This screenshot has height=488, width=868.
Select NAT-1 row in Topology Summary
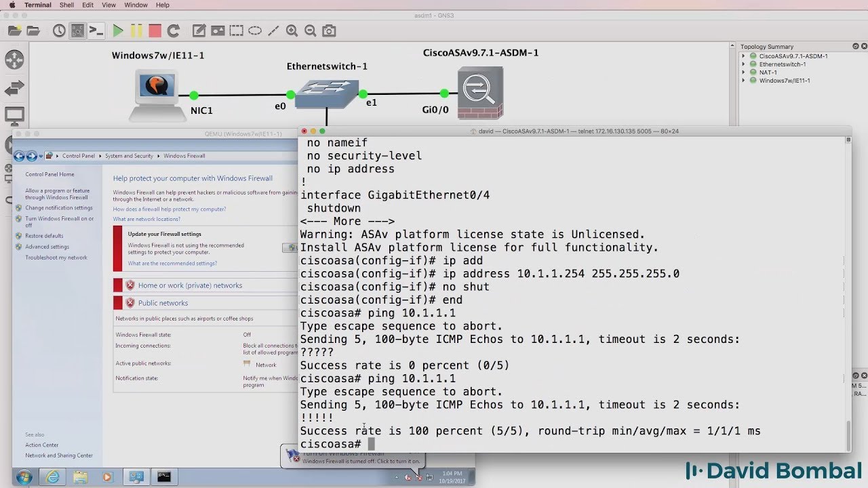coord(768,73)
